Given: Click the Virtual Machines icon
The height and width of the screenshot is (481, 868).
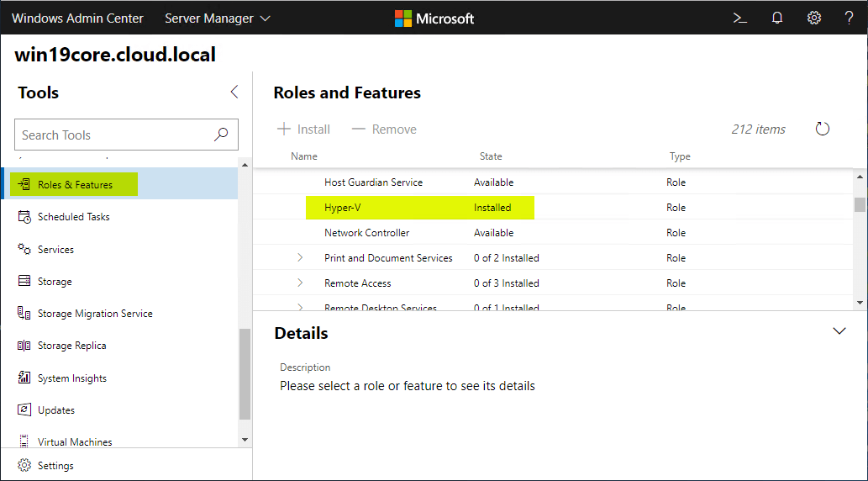Looking at the screenshot, I should click(x=24, y=441).
